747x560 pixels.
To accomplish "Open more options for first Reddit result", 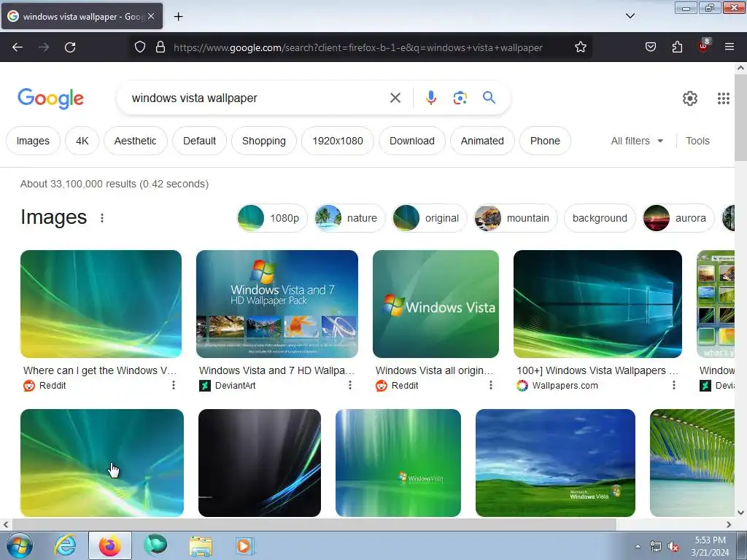I will [x=174, y=385].
